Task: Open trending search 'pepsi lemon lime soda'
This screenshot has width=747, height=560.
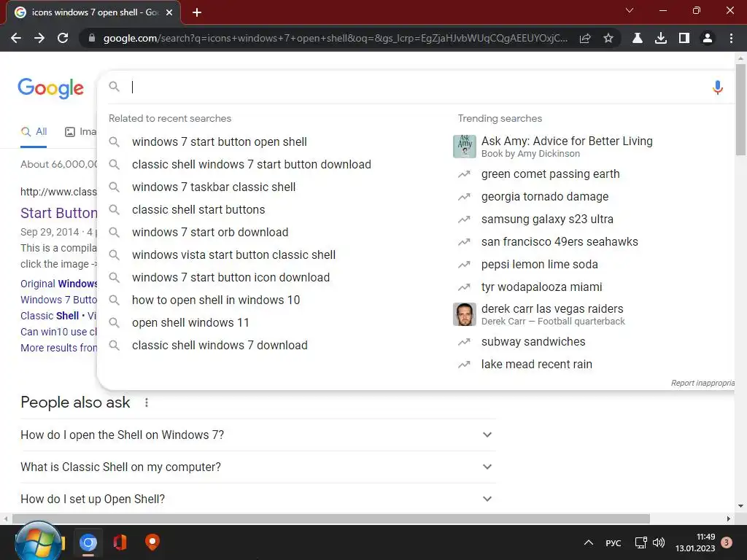Action: tap(539, 265)
